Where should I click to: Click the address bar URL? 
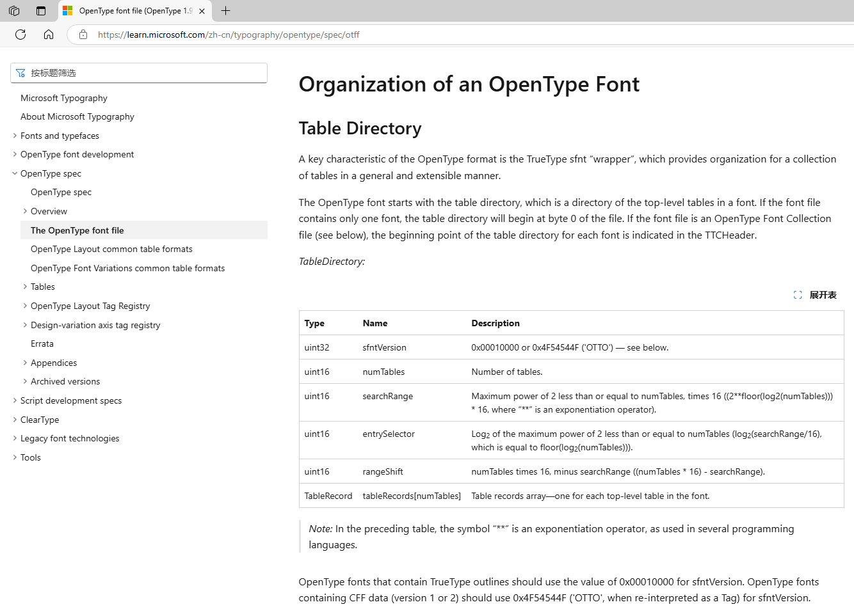tap(229, 35)
